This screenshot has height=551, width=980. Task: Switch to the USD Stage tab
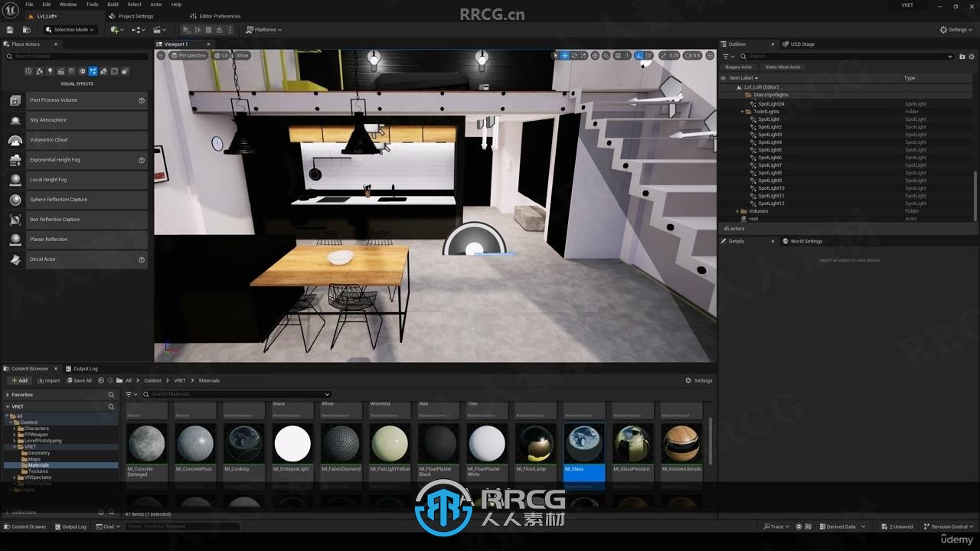tap(799, 44)
